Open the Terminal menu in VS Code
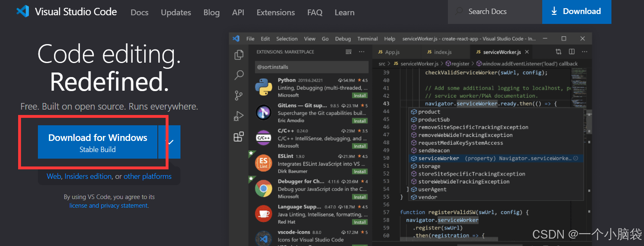 [367, 39]
